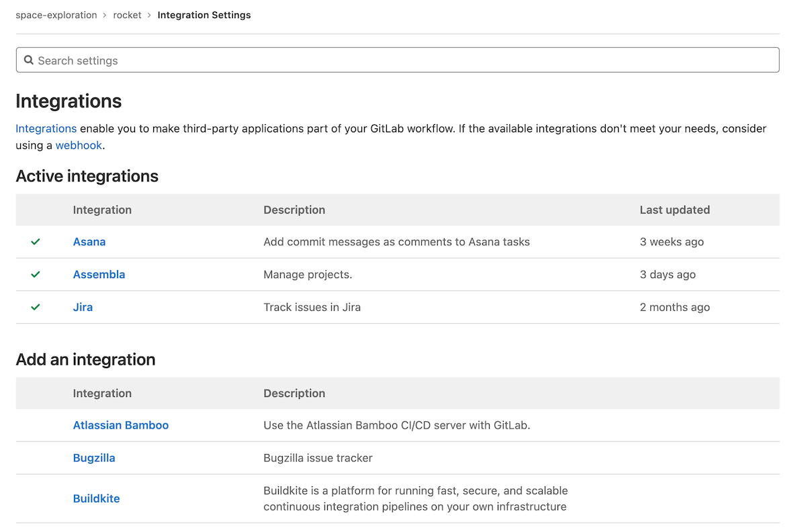Navigate to the space-exploration group breadcrumb
Viewport: 806px width, 532px height.
point(56,15)
